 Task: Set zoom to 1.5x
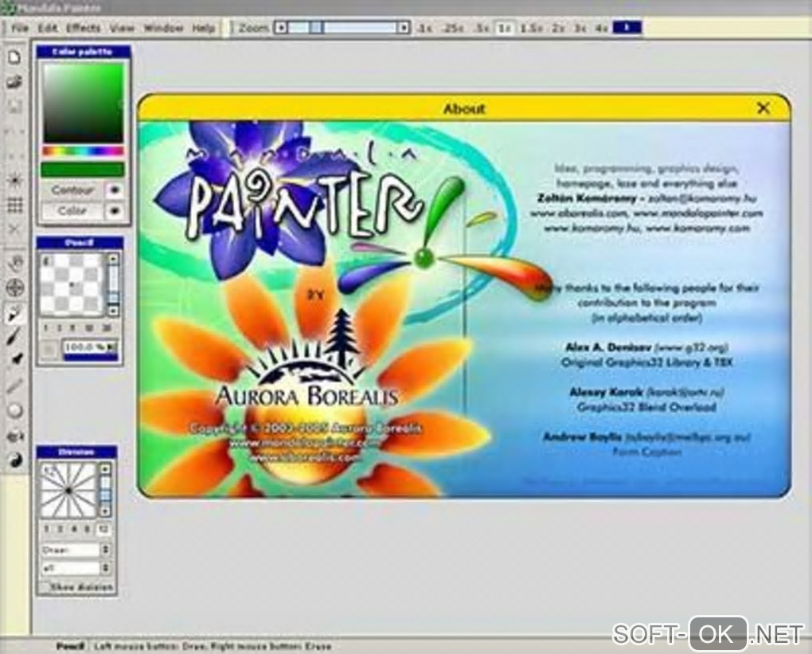531,28
